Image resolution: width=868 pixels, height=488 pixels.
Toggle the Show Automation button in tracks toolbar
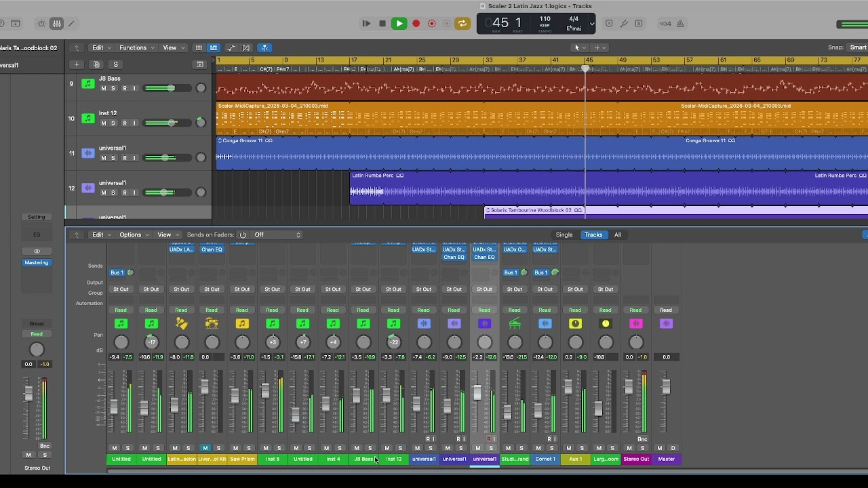pos(231,48)
